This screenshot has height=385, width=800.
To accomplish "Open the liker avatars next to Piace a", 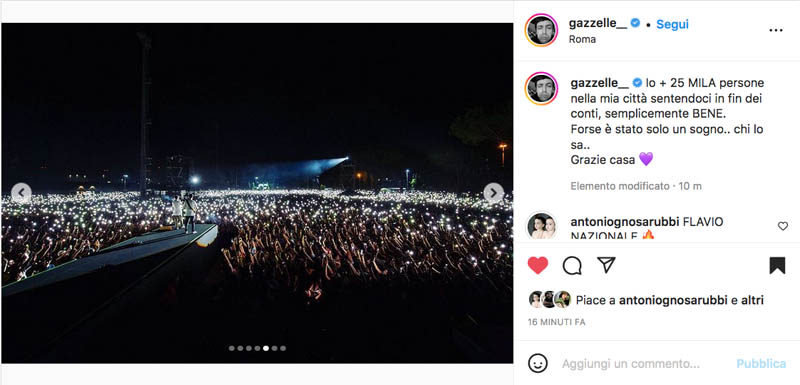I will click(x=549, y=299).
